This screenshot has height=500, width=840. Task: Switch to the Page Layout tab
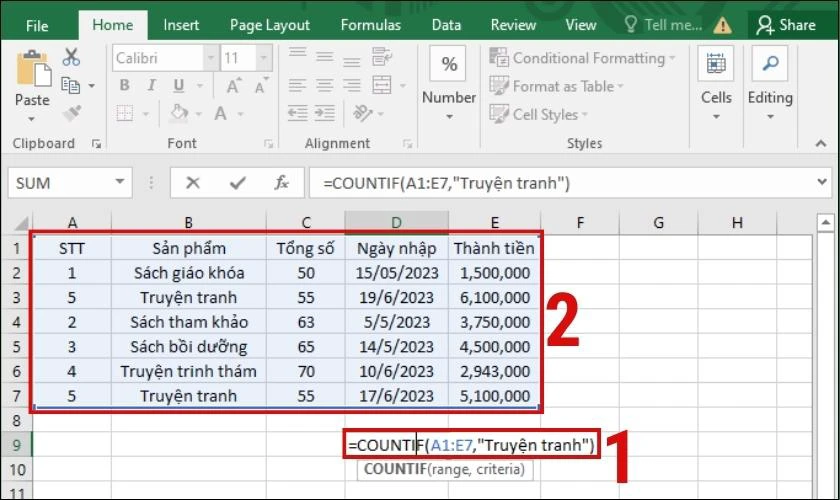269,25
